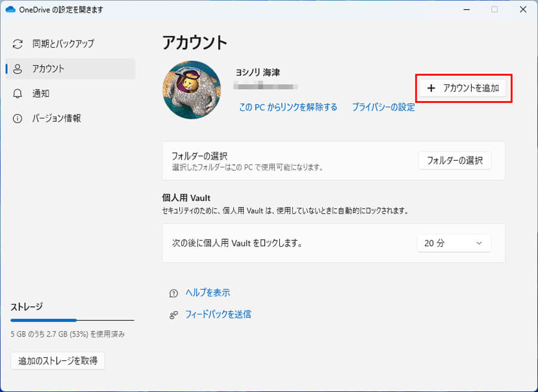The image size is (538, 392).
Task: Click the この PC からリンクを解除する link
Action: point(288,108)
